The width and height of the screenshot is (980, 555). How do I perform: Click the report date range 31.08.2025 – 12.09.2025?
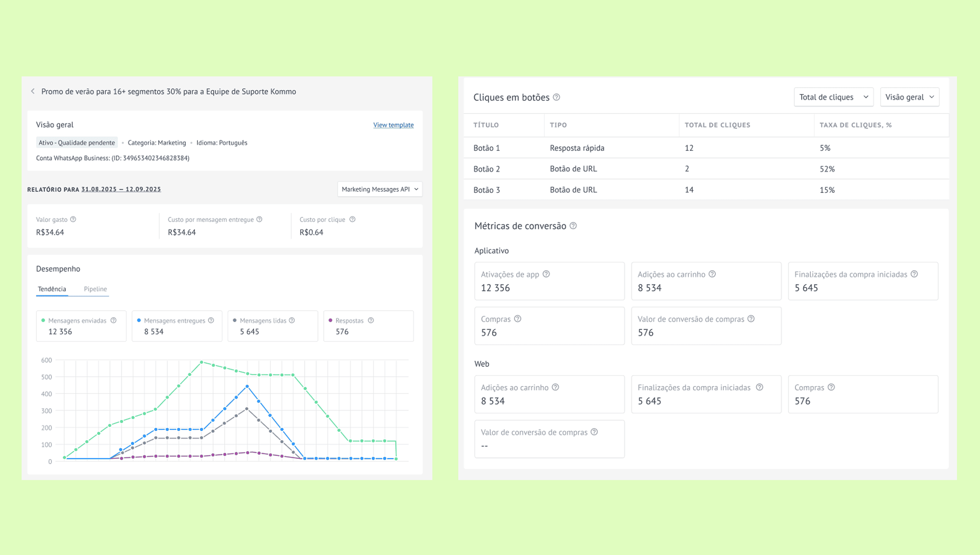coord(121,189)
